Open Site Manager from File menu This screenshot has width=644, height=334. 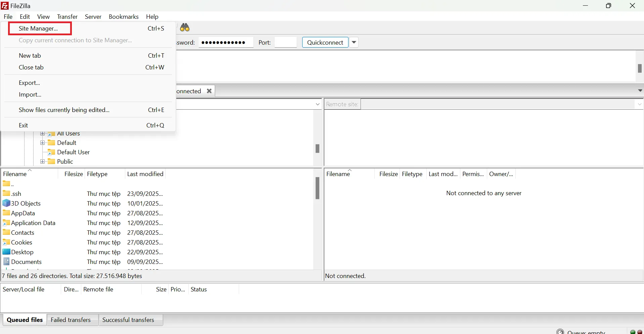[x=38, y=29]
